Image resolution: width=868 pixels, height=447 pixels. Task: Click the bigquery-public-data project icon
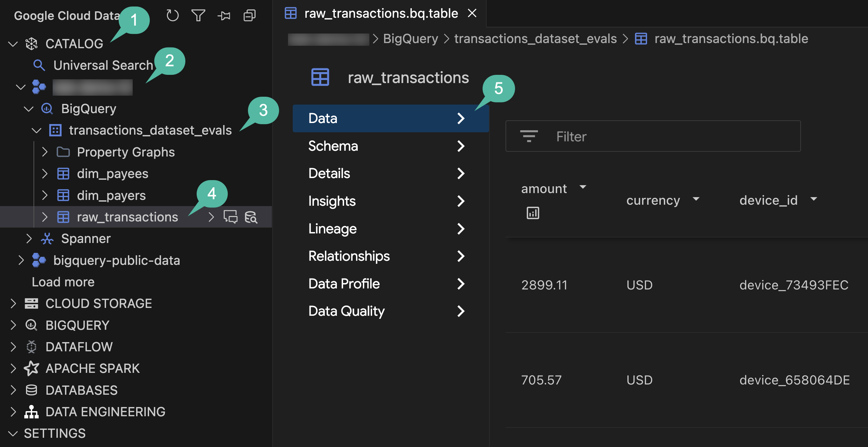39,260
